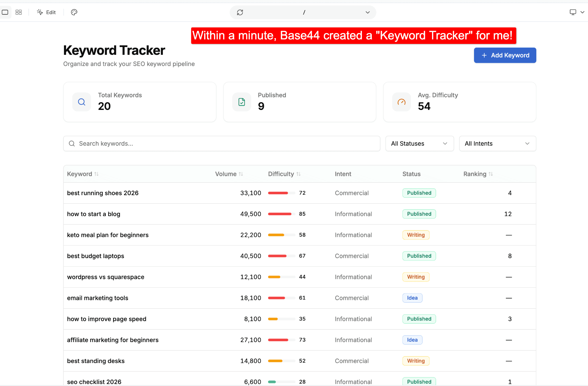Expand the page path dropdown chevron
The width and height of the screenshot is (588, 386).
[x=367, y=12]
